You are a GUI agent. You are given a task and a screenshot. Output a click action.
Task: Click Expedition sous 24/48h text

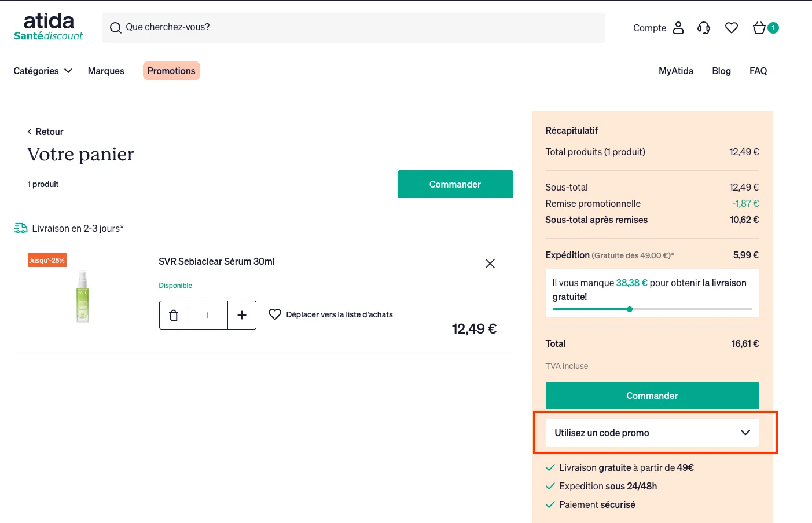point(608,486)
